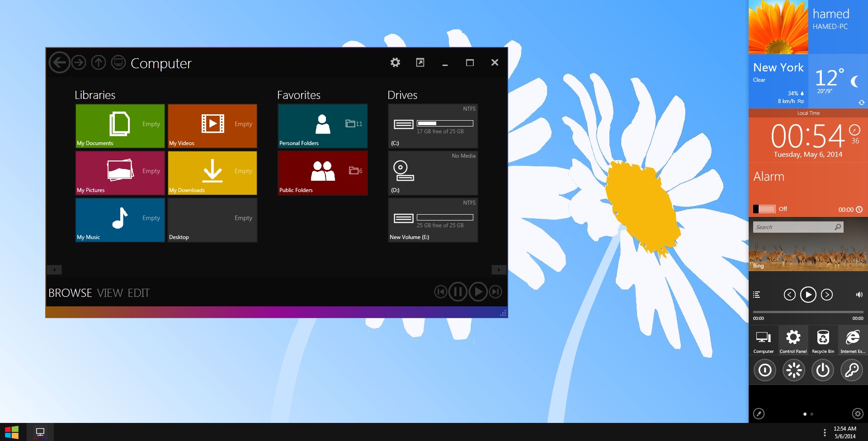
Task: Click the settings gear in Computer window
Action: click(395, 62)
